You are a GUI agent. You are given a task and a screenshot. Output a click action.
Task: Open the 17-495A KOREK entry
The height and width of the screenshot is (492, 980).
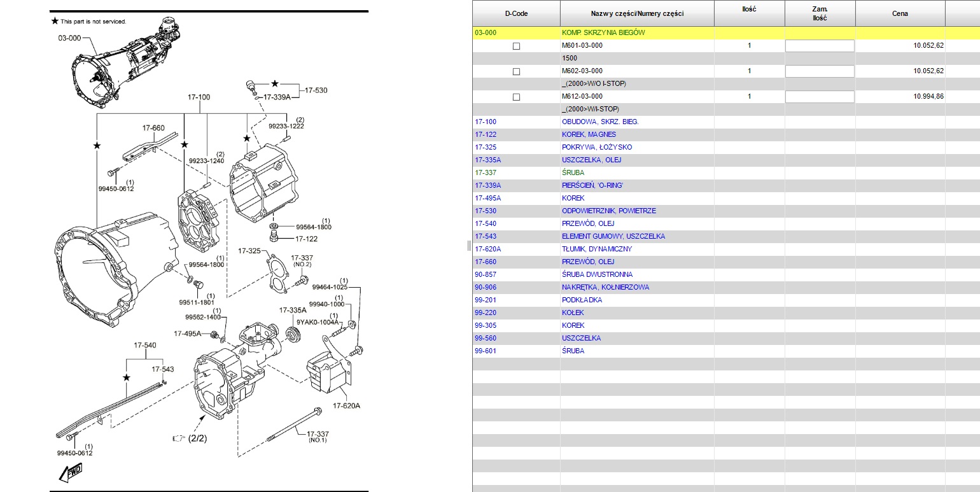coord(573,198)
